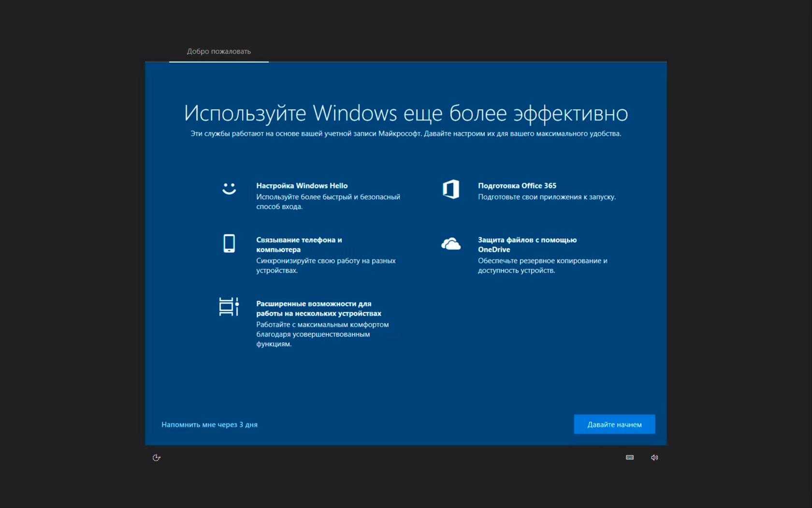
Task: Open the Ease of Access icon
Action: [157, 458]
